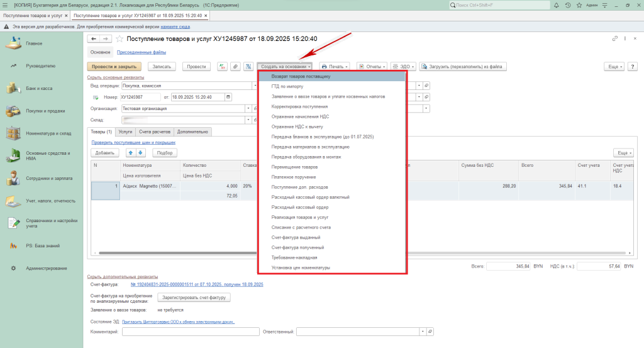Screen dimensions: 644x348
Task: Open the Присоединенные файлы link
Action: click(142, 52)
